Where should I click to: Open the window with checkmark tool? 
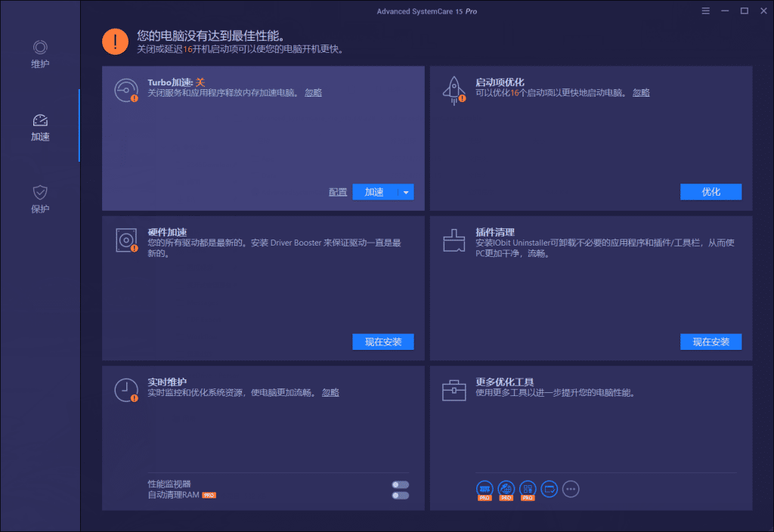point(549,489)
